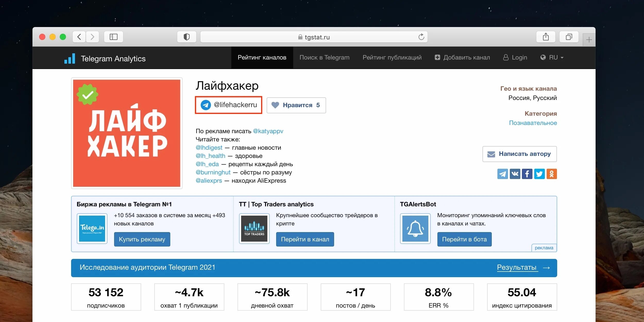Click the Telegram Analytics bar chart logo
Screen dimensions: 644x322
click(70, 58)
